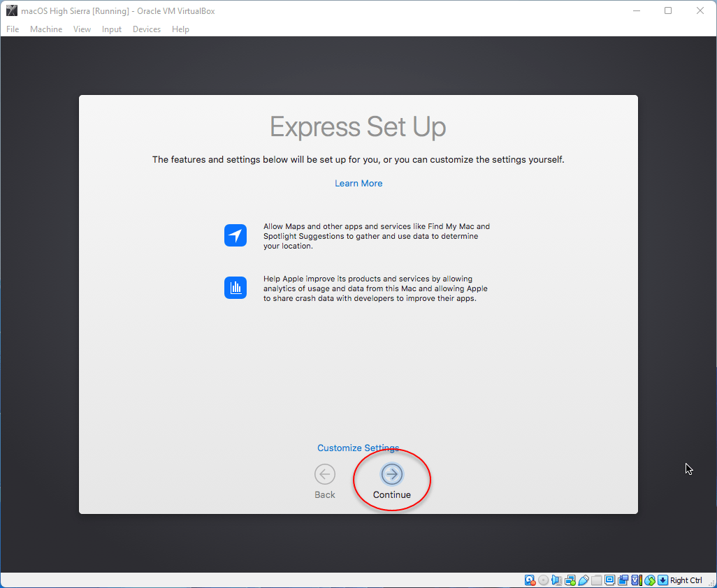
Task: Close the VirtualBox window
Action: 700,10
